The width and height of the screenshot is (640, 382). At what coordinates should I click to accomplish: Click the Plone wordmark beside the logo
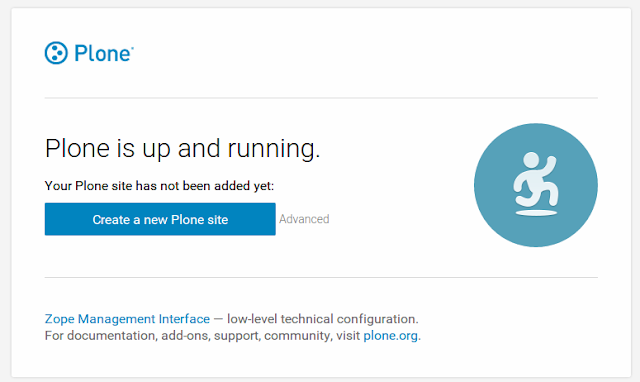pyautogui.click(x=102, y=53)
